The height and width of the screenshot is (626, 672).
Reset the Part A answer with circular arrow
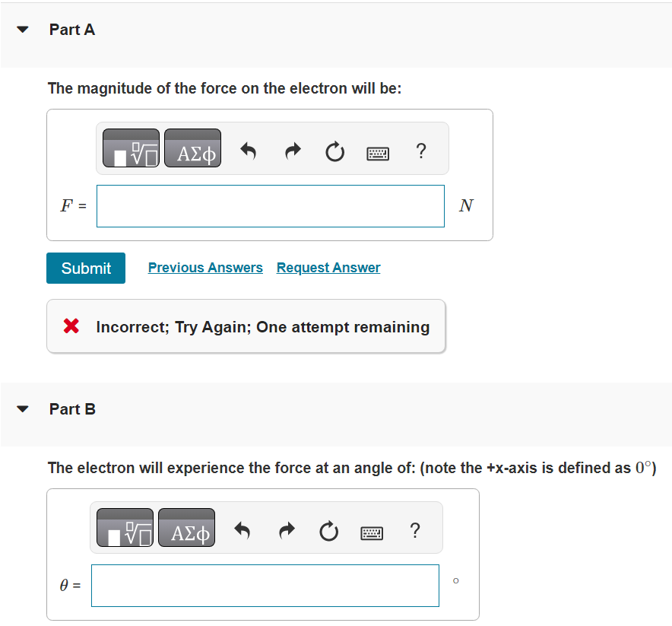pyautogui.click(x=334, y=151)
